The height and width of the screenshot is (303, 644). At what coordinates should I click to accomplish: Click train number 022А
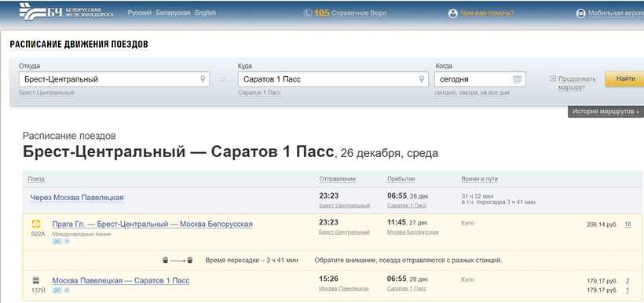click(38, 234)
